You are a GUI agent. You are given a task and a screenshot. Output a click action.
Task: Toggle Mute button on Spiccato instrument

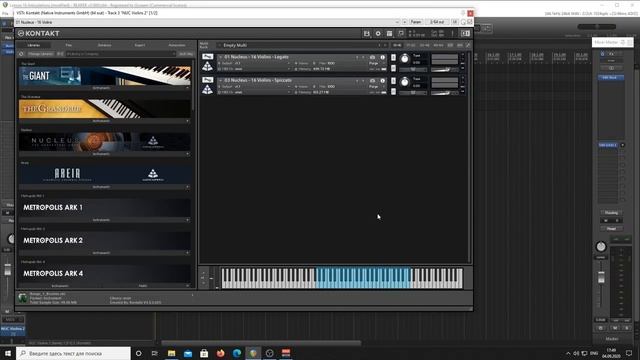393,91
